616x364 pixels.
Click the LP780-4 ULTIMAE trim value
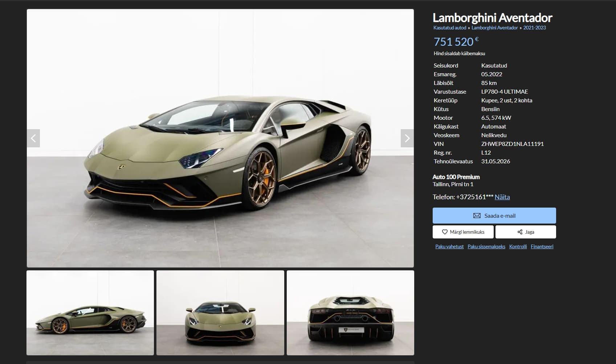click(505, 91)
